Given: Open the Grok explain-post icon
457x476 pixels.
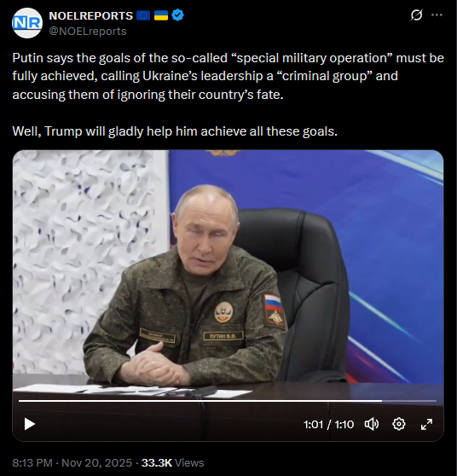Looking at the screenshot, I should point(416,15).
